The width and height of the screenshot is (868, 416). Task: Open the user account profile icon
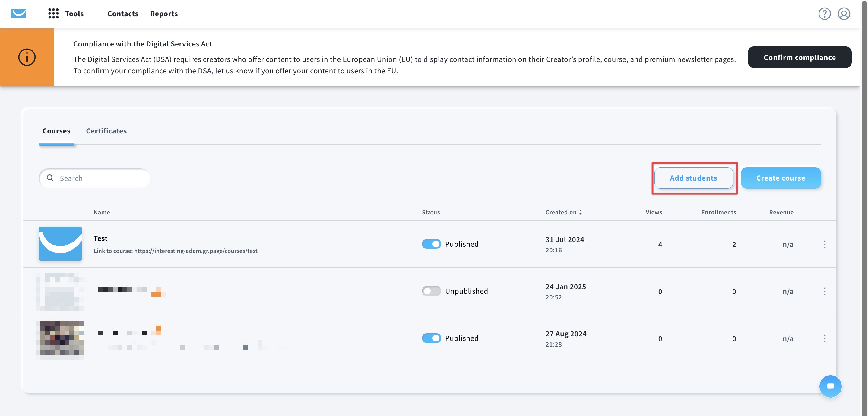(844, 14)
